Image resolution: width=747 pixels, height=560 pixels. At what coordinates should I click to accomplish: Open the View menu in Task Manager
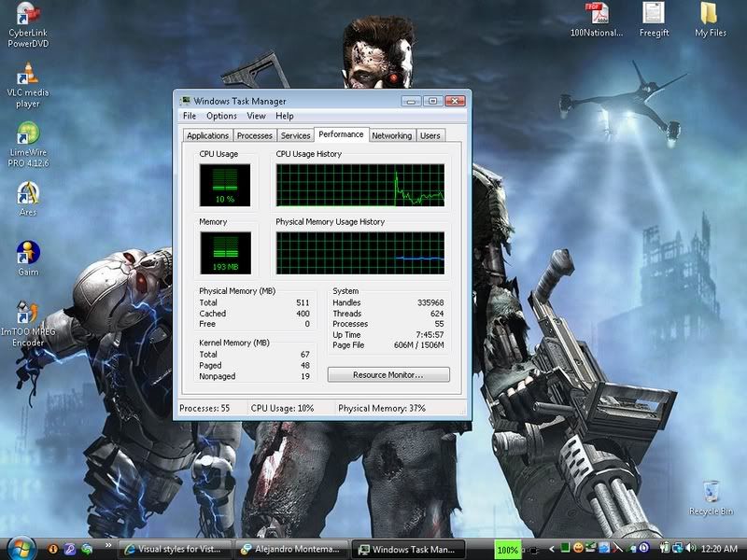256,116
